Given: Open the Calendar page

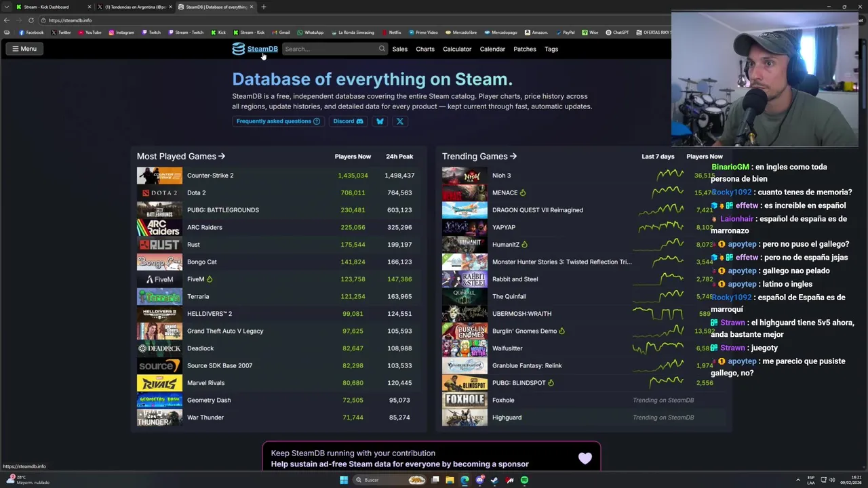Looking at the screenshot, I should point(492,49).
